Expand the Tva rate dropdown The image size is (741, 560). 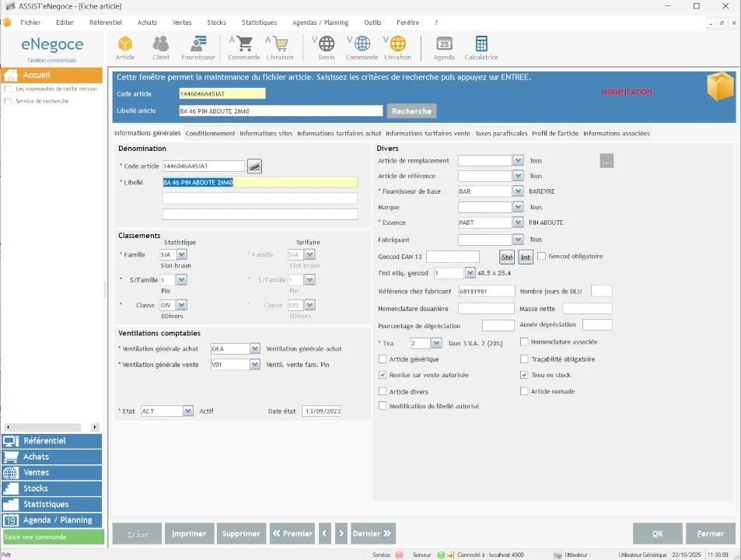click(x=436, y=343)
